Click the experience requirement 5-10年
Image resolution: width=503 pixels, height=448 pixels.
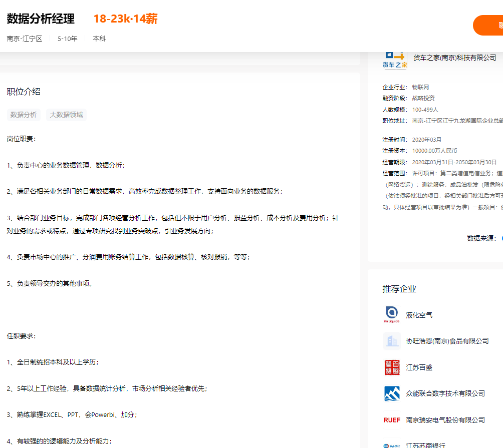[x=67, y=39]
